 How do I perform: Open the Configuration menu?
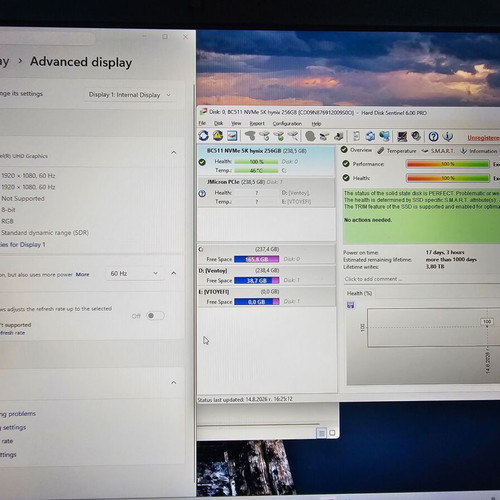[x=287, y=124]
